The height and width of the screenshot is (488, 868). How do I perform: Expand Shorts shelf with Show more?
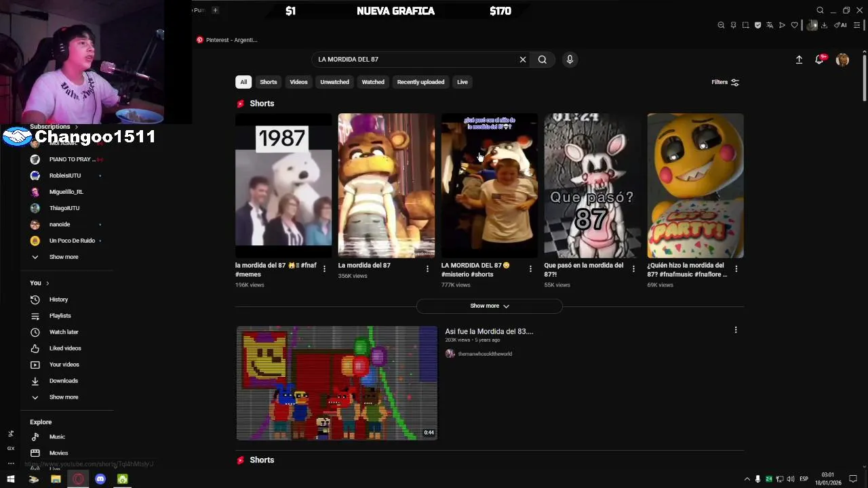[490, 306]
